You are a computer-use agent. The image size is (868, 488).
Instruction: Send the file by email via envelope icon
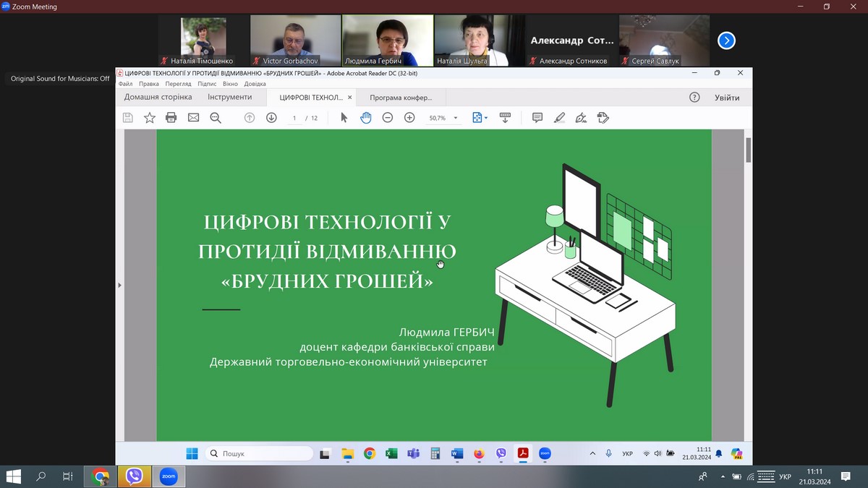pyautogui.click(x=193, y=118)
